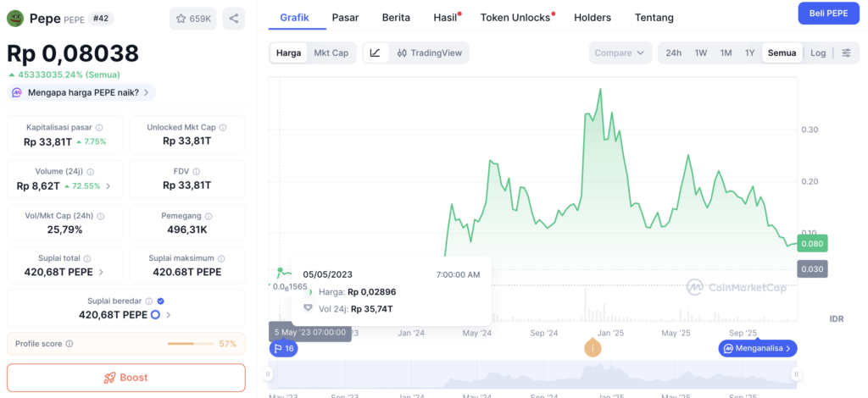The height and width of the screenshot is (398, 868).
Task: Open info icon next to Unlocked Mkt Cap
Action: click(223, 127)
